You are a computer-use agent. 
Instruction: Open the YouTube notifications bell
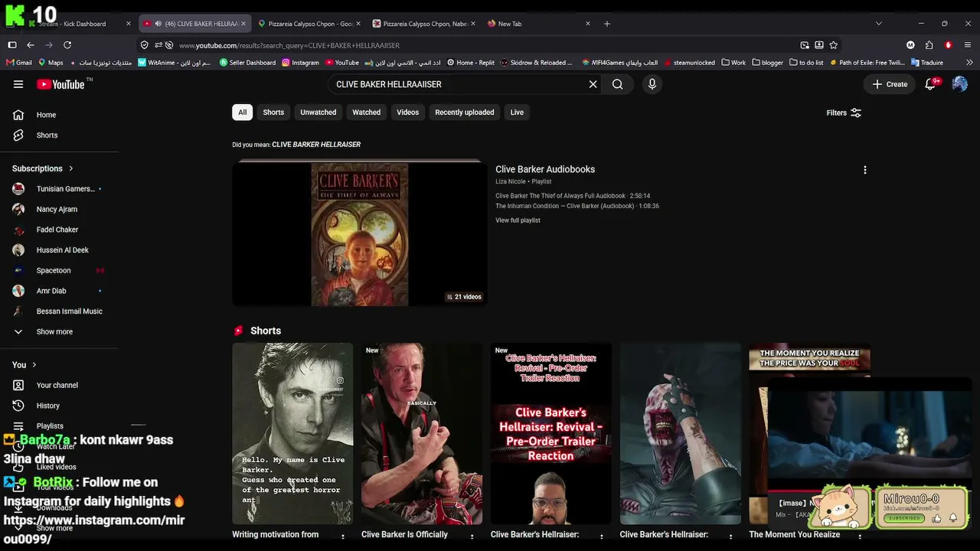931,84
